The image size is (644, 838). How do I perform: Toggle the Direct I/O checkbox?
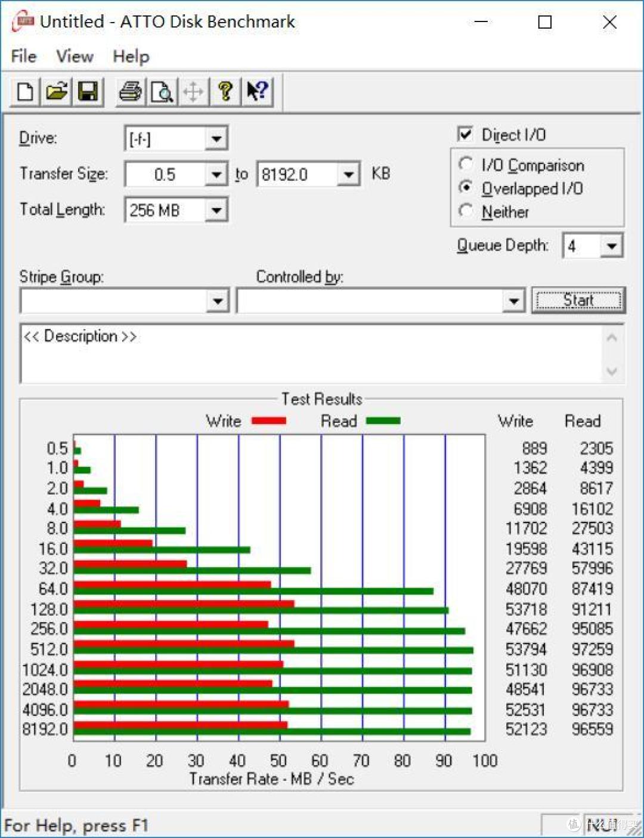(465, 134)
